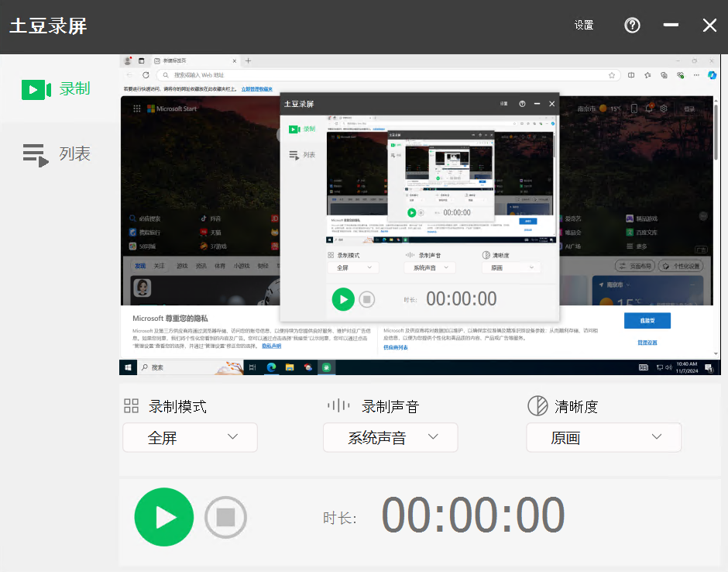Click the 时长: label
The width and height of the screenshot is (728, 572).
click(x=339, y=518)
